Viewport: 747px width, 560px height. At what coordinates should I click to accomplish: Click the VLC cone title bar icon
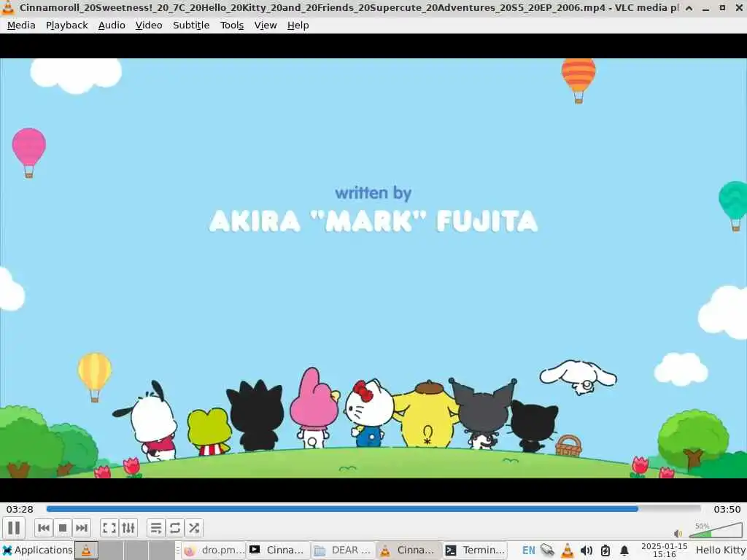(x=7, y=7)
